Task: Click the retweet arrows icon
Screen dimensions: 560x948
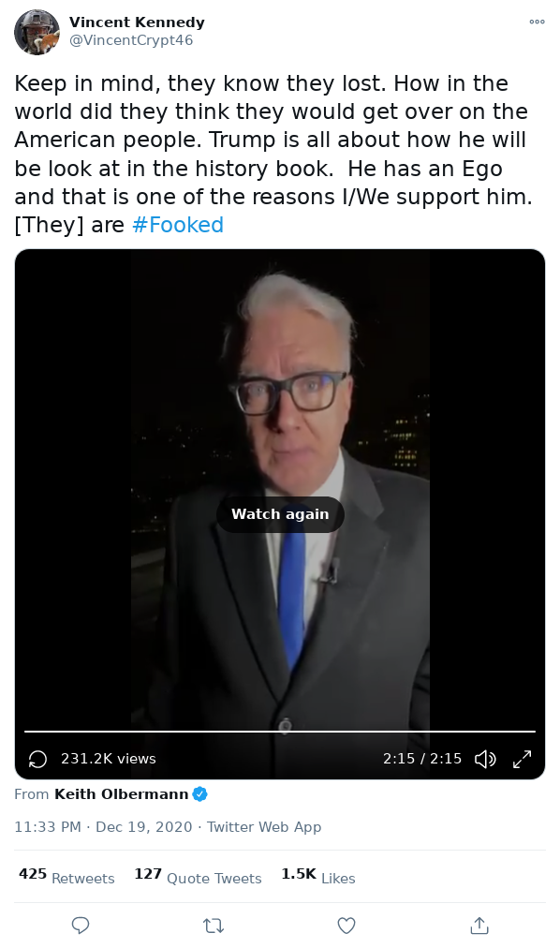Action: click(214, 925)
